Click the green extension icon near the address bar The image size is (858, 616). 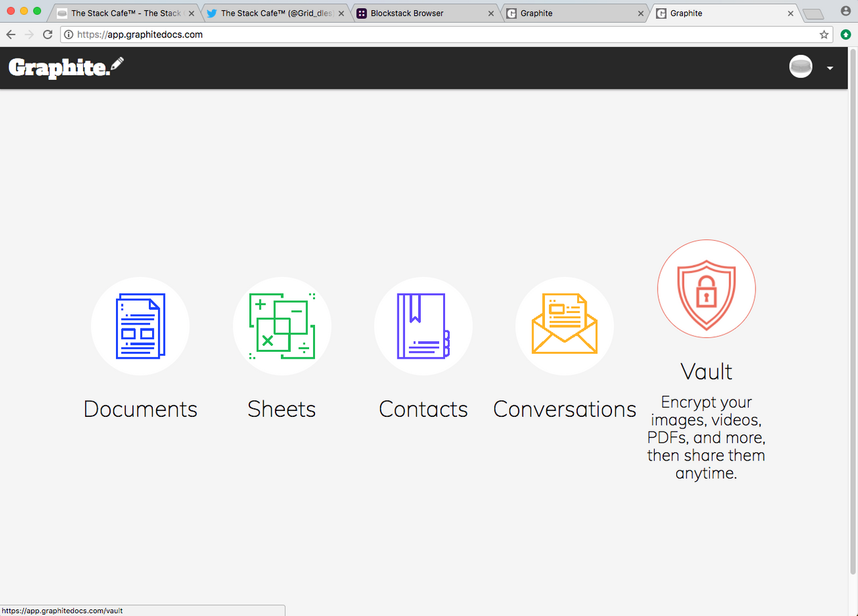[845, 34]
